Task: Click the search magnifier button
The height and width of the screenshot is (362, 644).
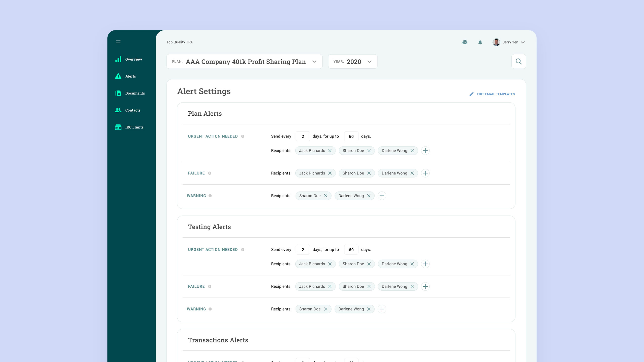Action: (518, 61)
